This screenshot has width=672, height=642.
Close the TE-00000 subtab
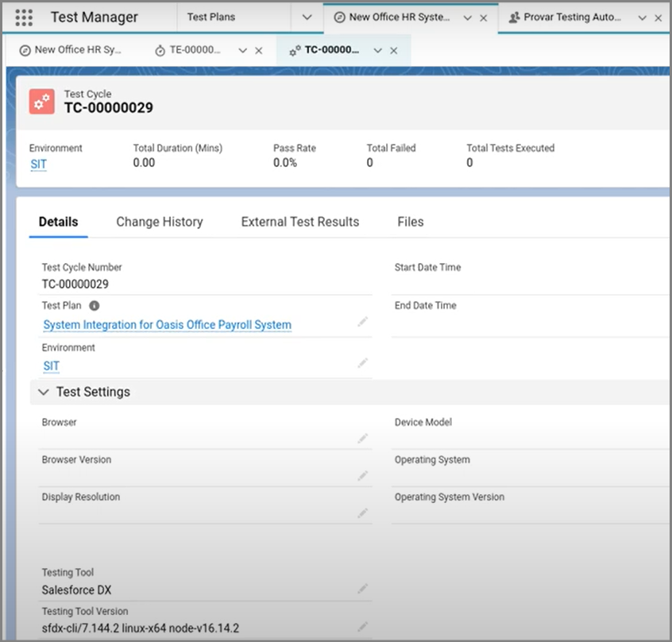[x=259, y=51]
